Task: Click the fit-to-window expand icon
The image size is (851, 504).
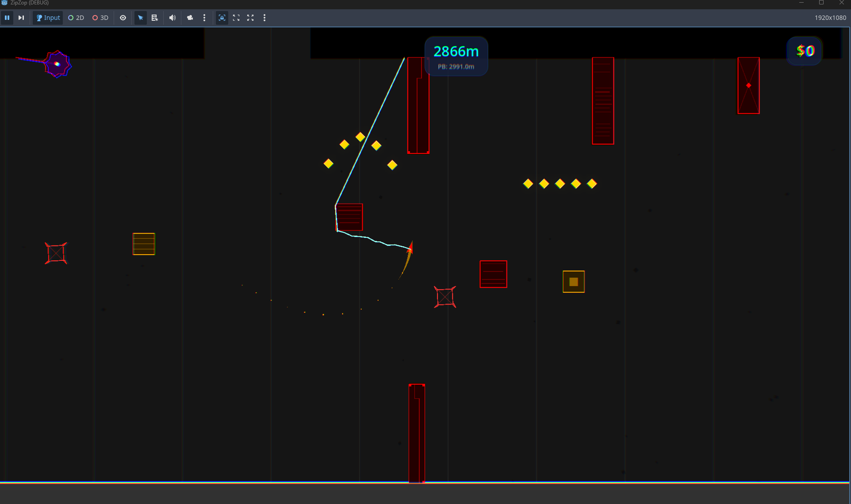Action: (x=236, y=18)
